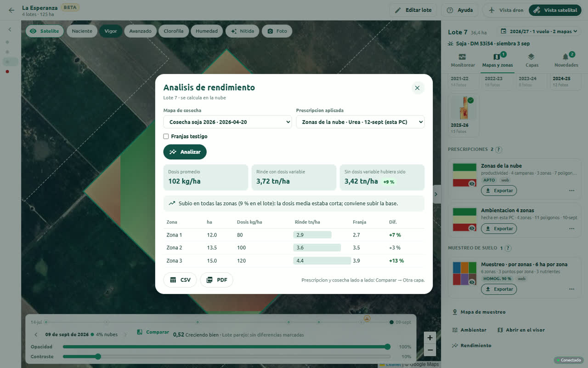This screenshot has height=368, width=588.
Task: Zoom out on the map
Action: click(x=430, y=350)
